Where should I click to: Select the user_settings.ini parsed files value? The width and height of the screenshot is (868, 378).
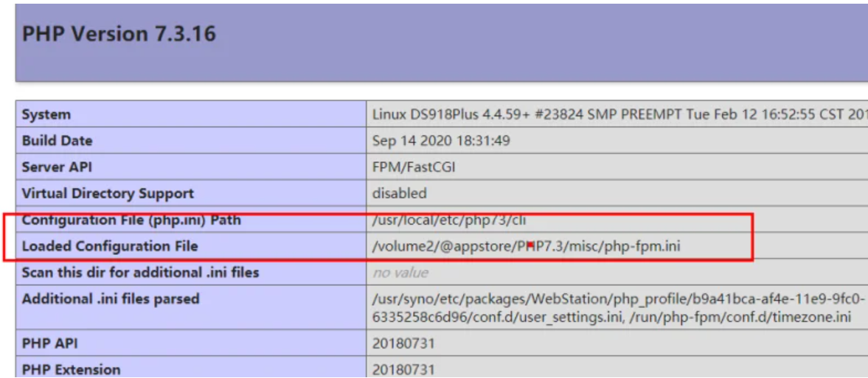(x=618, y=307)
